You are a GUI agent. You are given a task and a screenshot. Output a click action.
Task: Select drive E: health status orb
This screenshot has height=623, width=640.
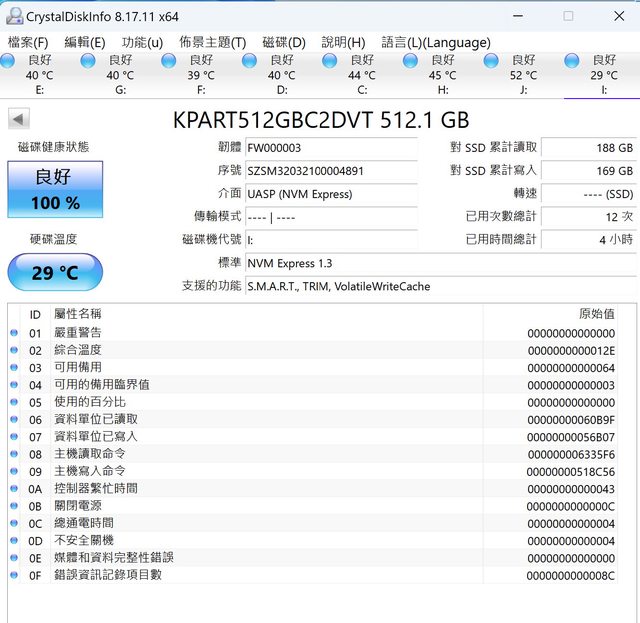7,61
